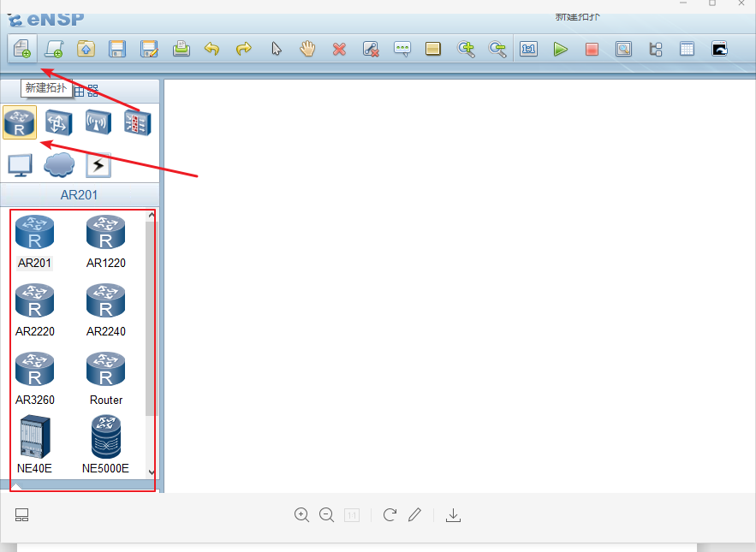The width and height of the screenshot is (756, 552).
Task: Click the image viewer zoom in button
Action: pos(302,515)
